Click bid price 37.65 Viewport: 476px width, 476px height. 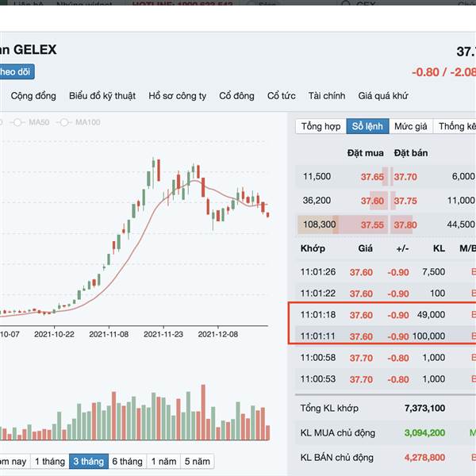point(372,177)
